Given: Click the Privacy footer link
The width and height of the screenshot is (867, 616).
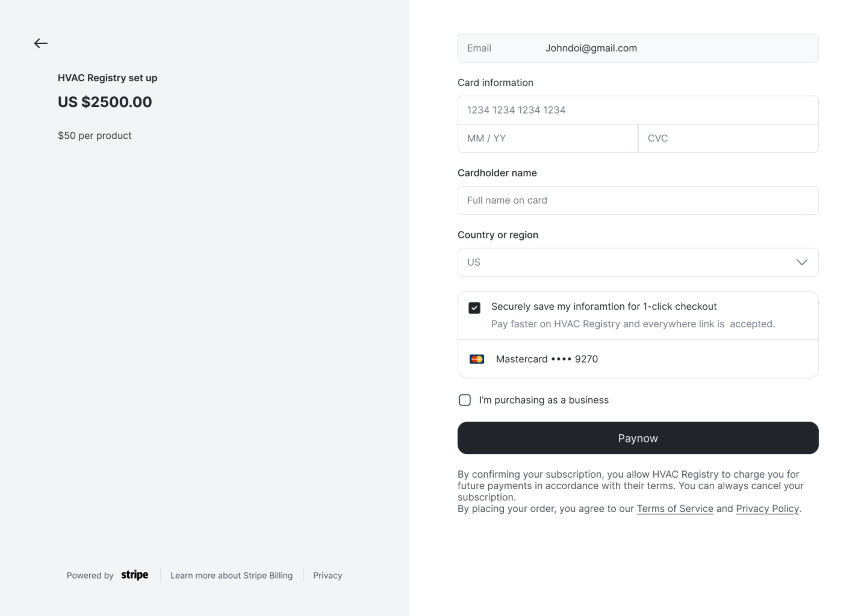Looking at the screenshot, I should [328, 575].
